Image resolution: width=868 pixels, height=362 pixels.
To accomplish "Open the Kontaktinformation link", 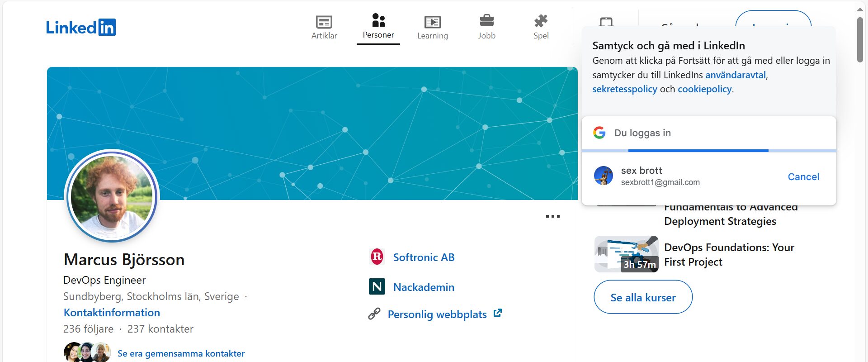I will [x=112, y=313].
